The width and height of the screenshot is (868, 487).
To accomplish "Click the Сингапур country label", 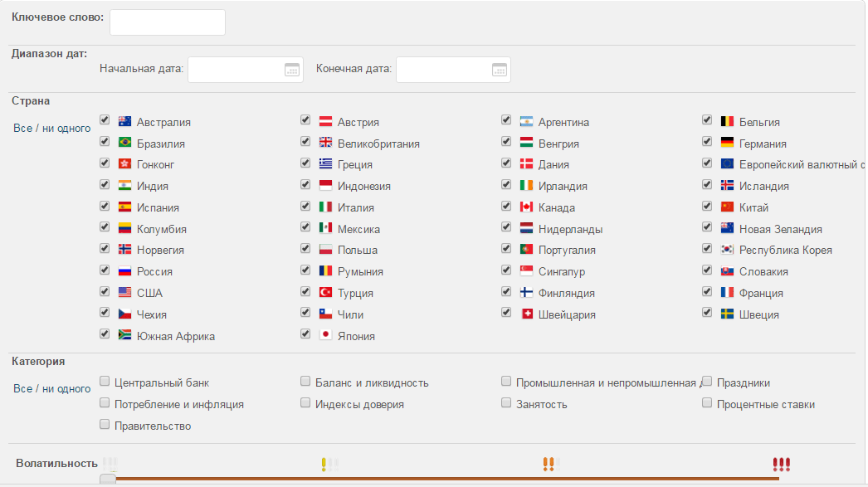I will click(x=562, y=272).
